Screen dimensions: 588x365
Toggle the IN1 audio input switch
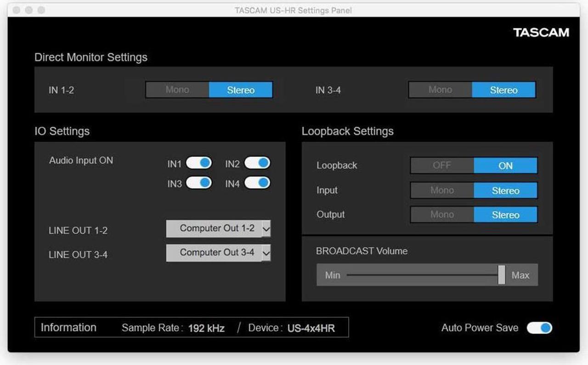(199, 163)
